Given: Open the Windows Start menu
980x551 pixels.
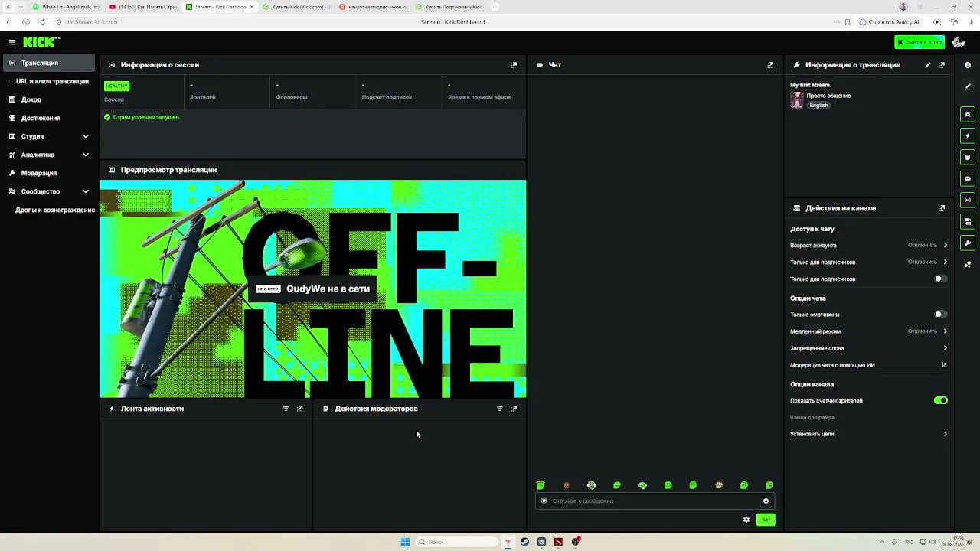Looking at the screenshot, I should pyautogui.click(x=405, y=542).
